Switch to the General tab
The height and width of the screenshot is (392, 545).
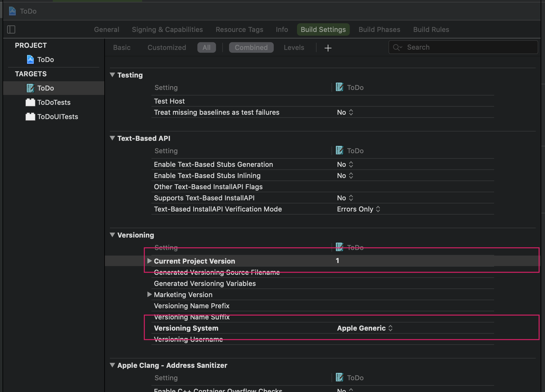click(x=106, y=29)
